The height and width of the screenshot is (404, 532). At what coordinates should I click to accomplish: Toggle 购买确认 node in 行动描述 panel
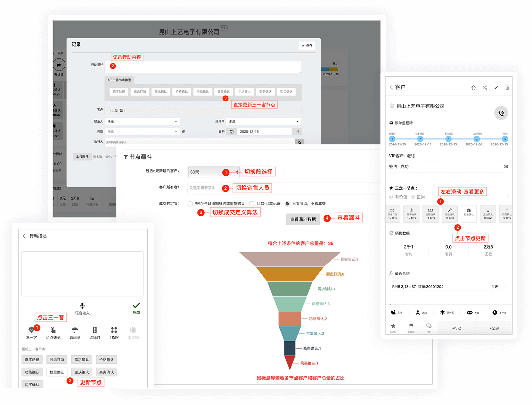click(32, 384)
